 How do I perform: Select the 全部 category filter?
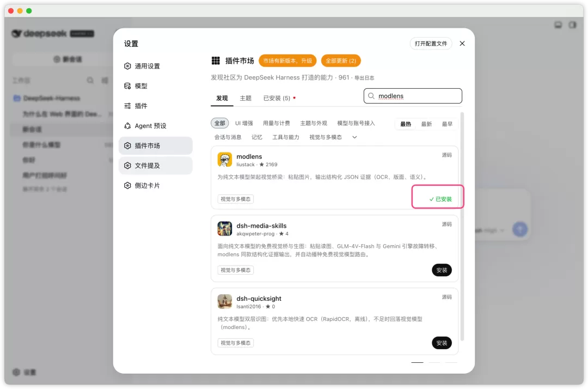[x=220, y=123]
